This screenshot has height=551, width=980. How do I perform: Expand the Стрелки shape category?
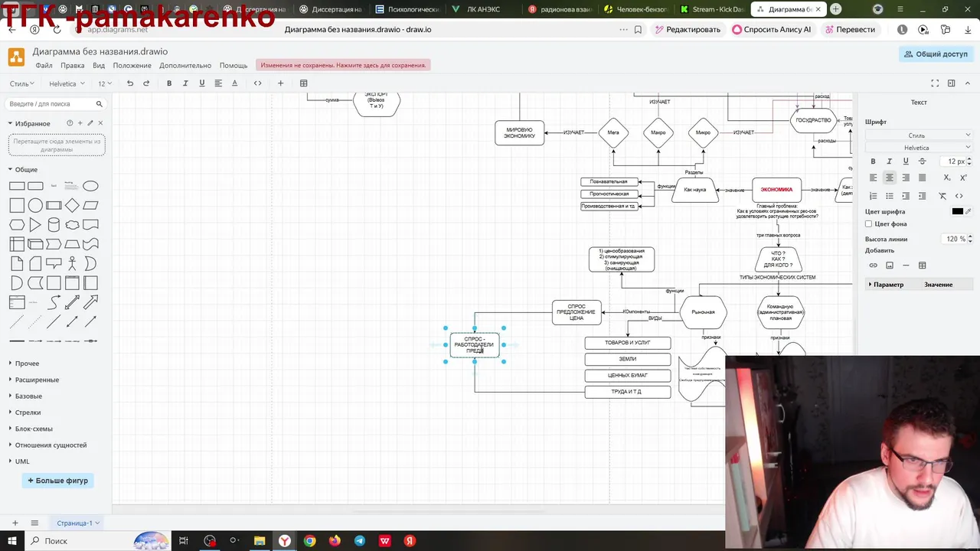27,412
